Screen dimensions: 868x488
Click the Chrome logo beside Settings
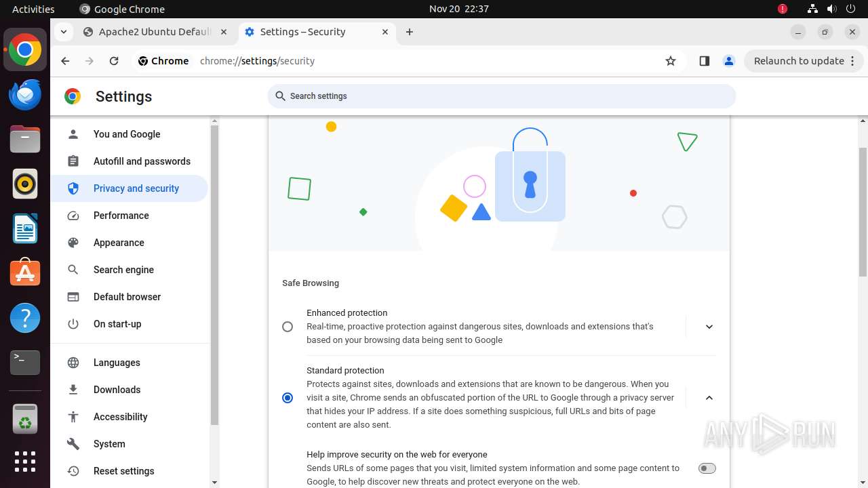click(73, 96)
